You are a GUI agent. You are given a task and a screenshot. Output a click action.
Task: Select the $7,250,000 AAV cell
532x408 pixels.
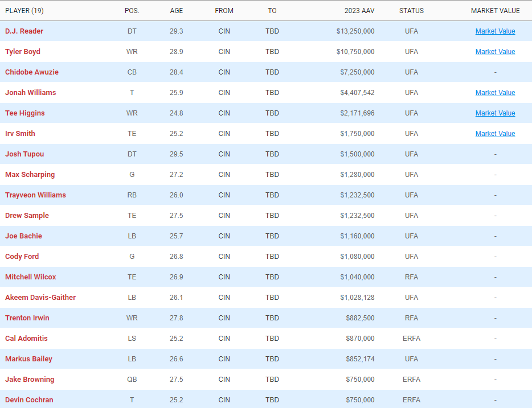[x=357, y=72]
